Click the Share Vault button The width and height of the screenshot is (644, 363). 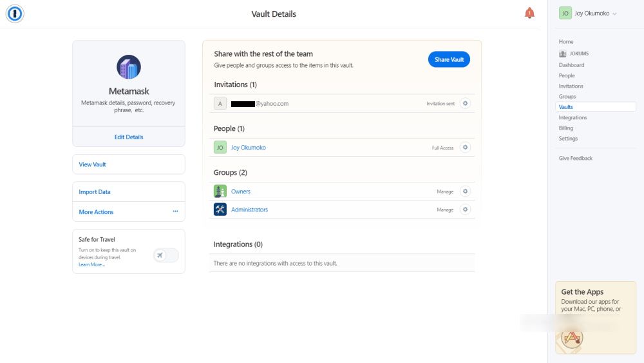(x=449, y=59)
